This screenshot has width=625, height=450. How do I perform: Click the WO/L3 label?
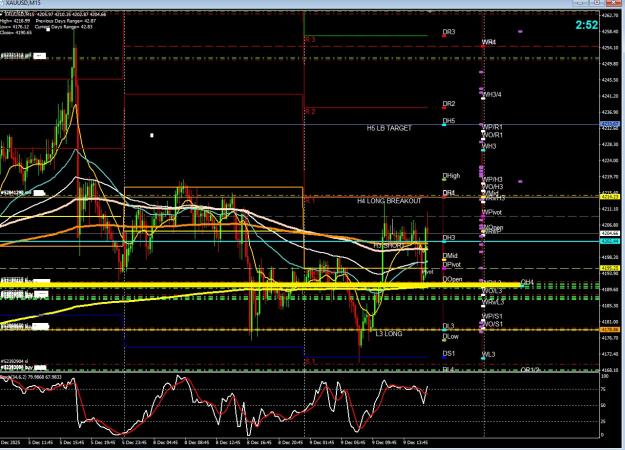pyautogui.click(x=492, y=291)
